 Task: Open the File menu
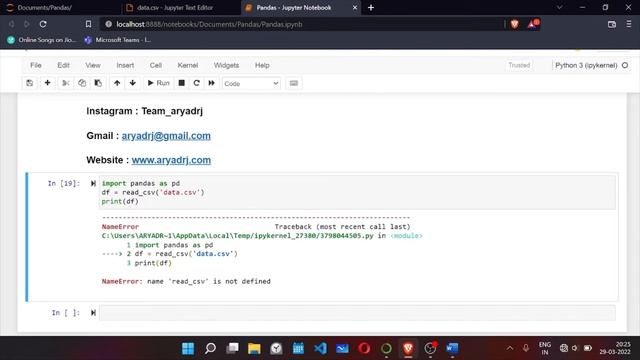(x=36, y=65)
